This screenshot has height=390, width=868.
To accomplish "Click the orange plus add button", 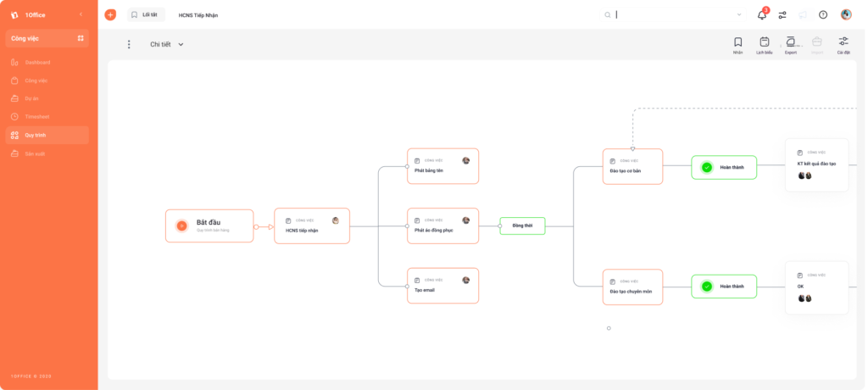I will pos(110,15).
